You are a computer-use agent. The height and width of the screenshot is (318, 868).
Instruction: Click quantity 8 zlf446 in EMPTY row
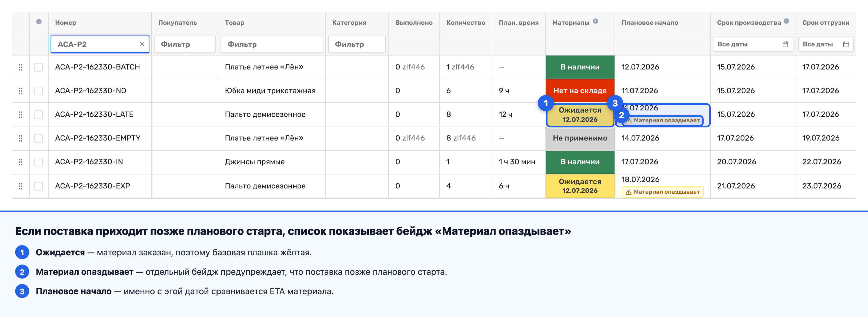pos(461,138)
